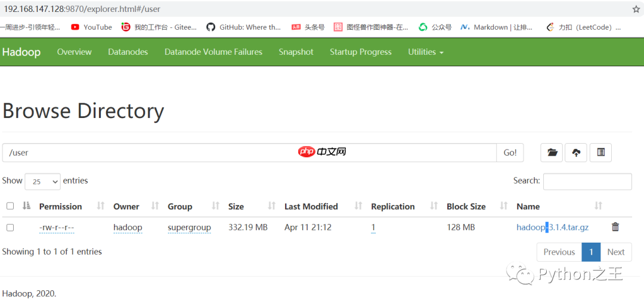Viewport: 644px width, 304px height.
Task: Click the 128 MB block size cell
Action: click(x=461, y=227)
